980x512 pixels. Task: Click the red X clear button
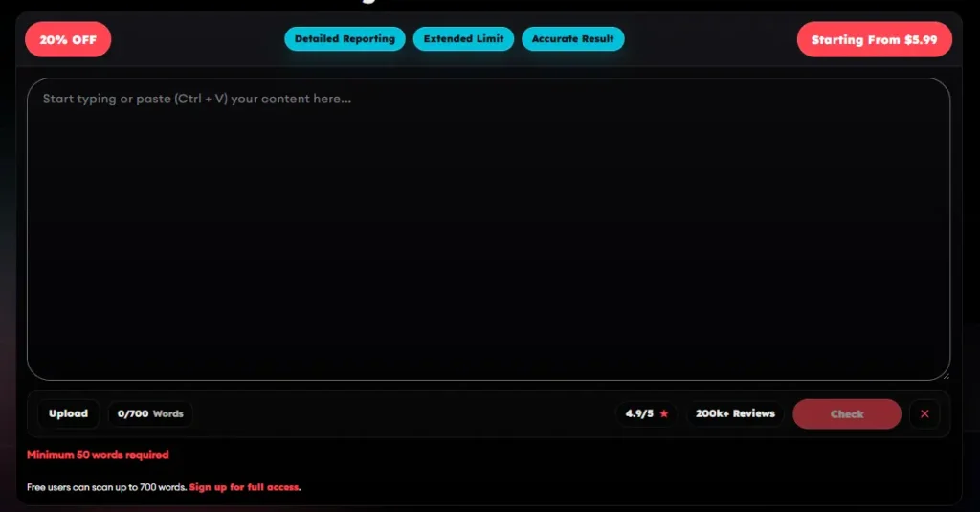[x=924, y=414]
